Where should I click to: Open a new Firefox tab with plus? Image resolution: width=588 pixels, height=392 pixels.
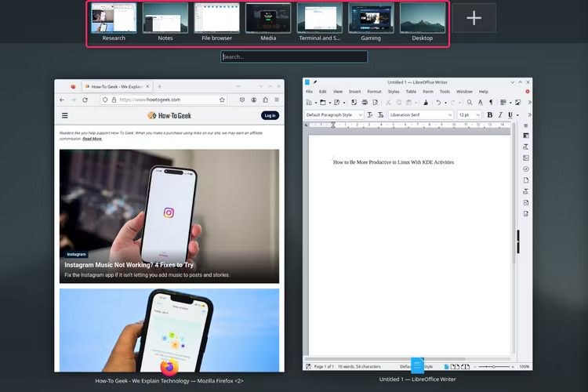click(x=159, y=86)
